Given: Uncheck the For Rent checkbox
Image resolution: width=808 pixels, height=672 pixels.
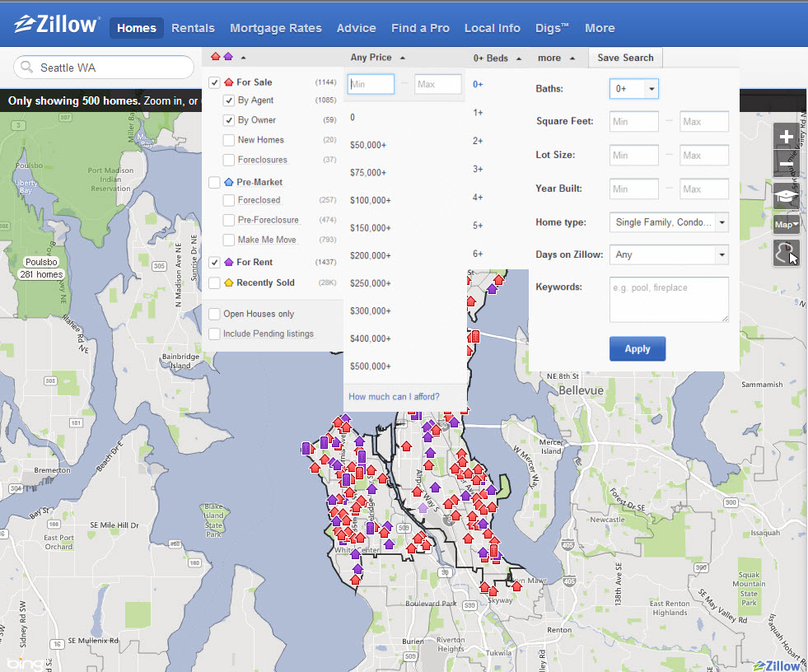Looking at the screenshot, I should [214, 263].
